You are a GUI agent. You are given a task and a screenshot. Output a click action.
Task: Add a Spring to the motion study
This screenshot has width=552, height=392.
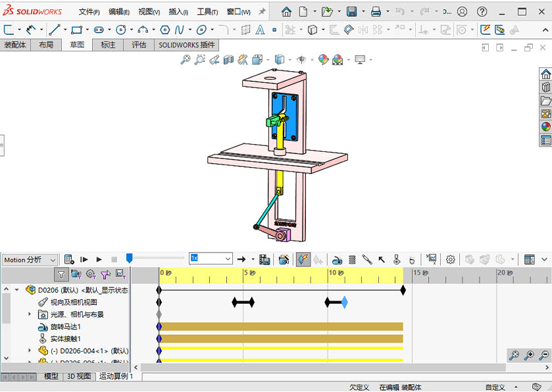352,260
